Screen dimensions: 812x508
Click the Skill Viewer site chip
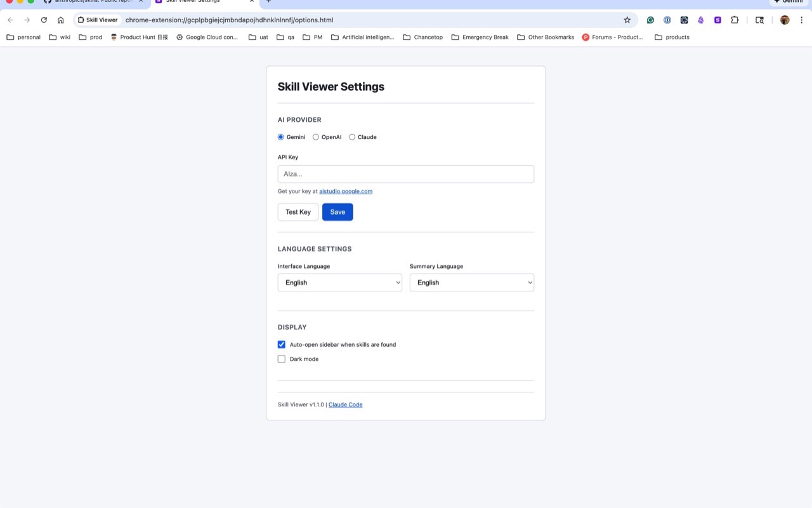click(x=98, y=20)
